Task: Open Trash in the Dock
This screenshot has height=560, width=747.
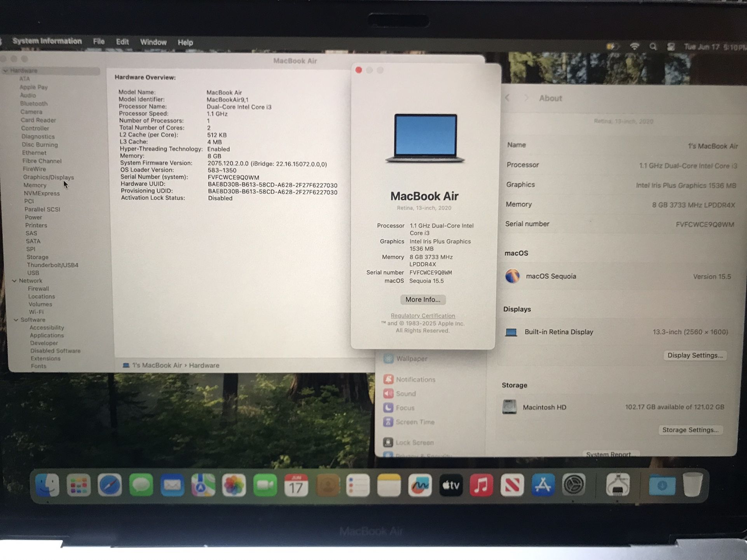Action: pyautogui.click(x=693, y=485)
